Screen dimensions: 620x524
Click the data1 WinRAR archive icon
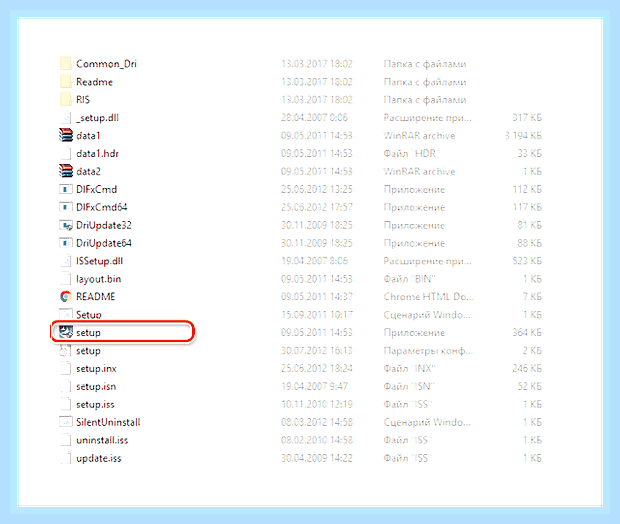66,136
